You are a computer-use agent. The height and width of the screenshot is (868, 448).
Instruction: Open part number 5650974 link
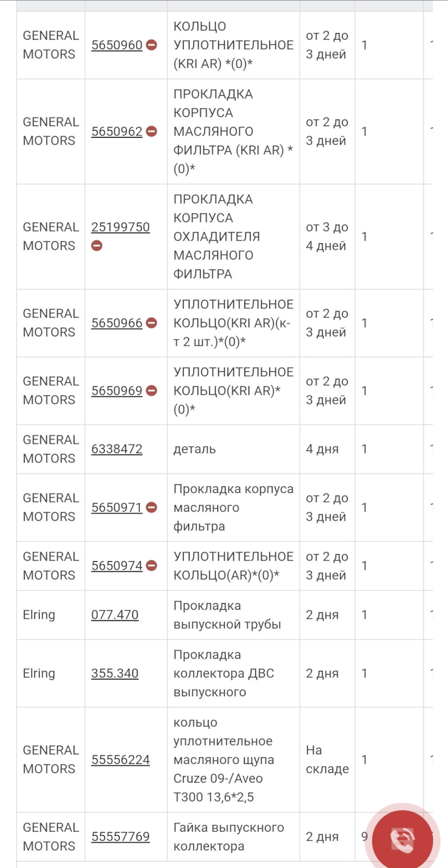[117, 566]
